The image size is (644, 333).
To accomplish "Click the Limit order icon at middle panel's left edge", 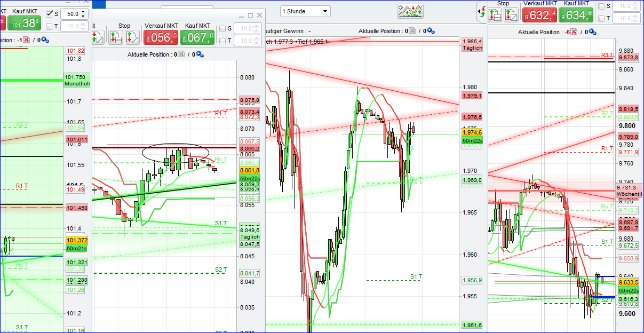I will (97, 36).
